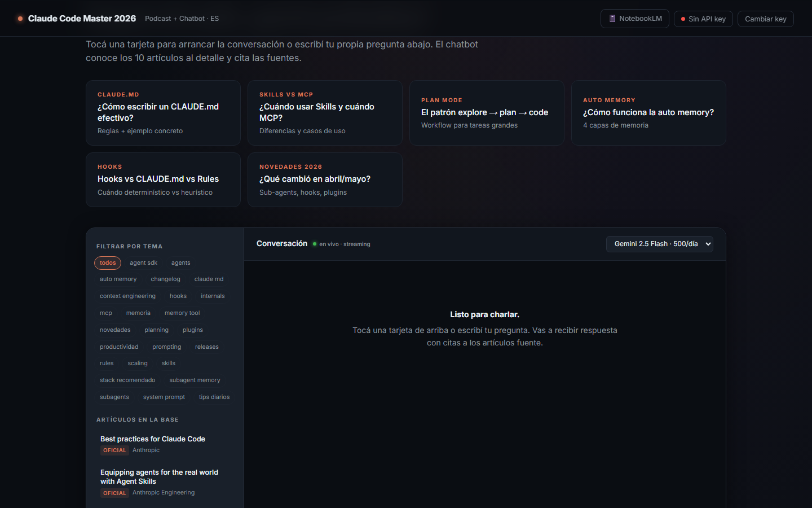The width and height of the screenshot is (812, 508).
Task: Choose the 'Hooks vs CLAUDE.md vs Rules' card
Action: click(163, 179)
